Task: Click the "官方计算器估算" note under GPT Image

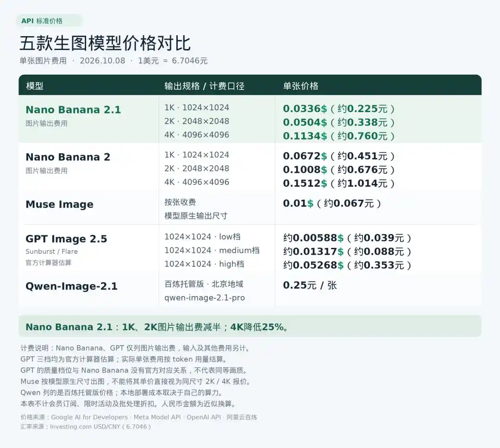Action: coord(49,263)
